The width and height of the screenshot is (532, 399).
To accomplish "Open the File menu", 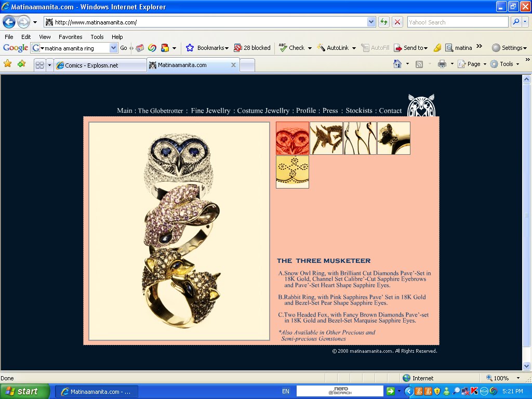I will point(9,37).
